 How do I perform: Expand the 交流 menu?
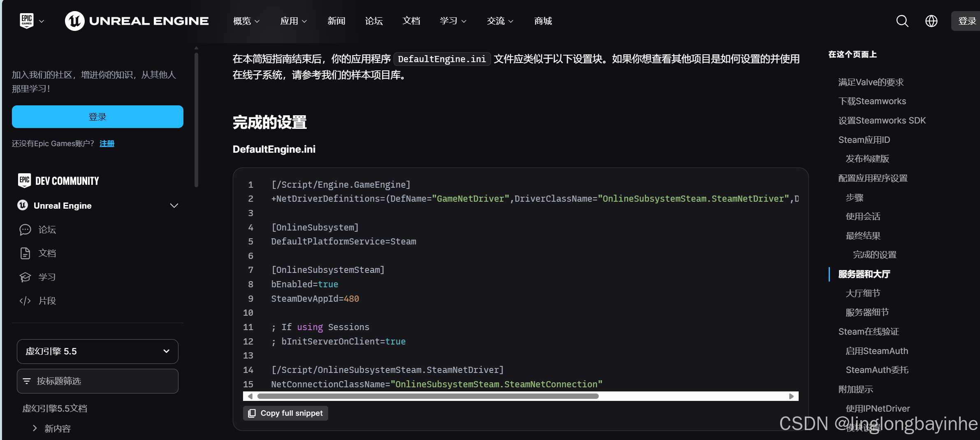500,21
